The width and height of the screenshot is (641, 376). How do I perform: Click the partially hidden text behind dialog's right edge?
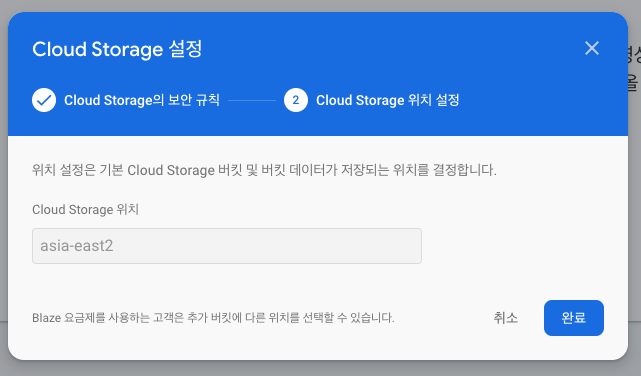point(634,69)
